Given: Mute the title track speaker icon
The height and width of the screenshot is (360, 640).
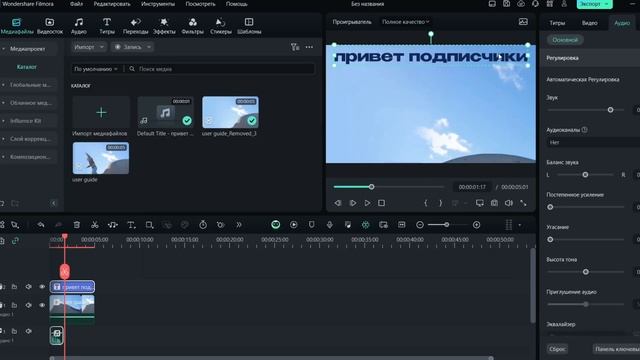Looking at the screenshot, I should click(x=29, y=287).
